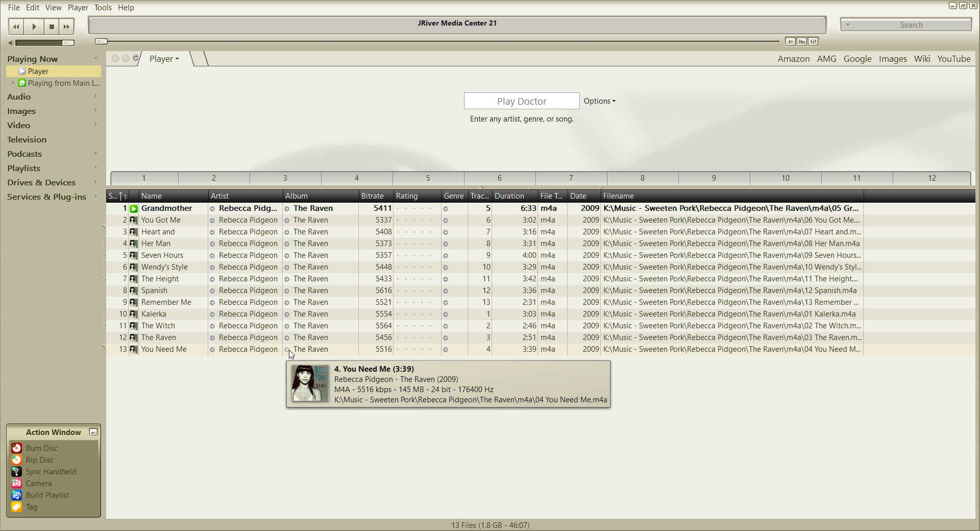Click the artist link circle icon for Her Man
Screen dimensions: 980x531
(212, 244)
